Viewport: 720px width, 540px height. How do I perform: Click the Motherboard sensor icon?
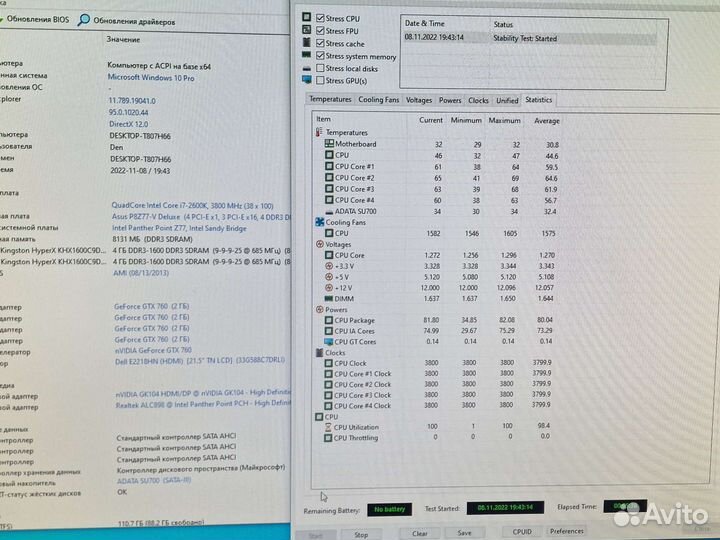tap(329, 144)
